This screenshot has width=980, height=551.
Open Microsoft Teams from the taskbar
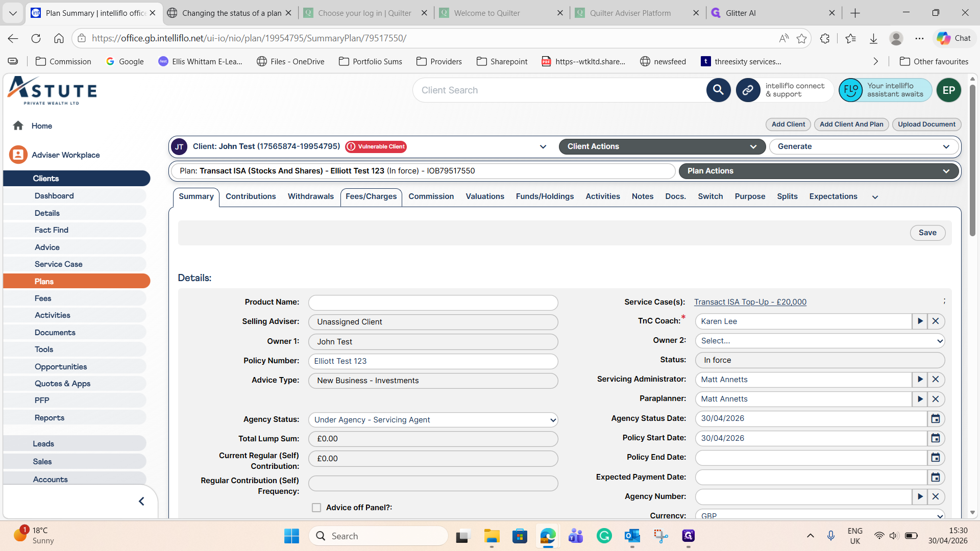576,536
